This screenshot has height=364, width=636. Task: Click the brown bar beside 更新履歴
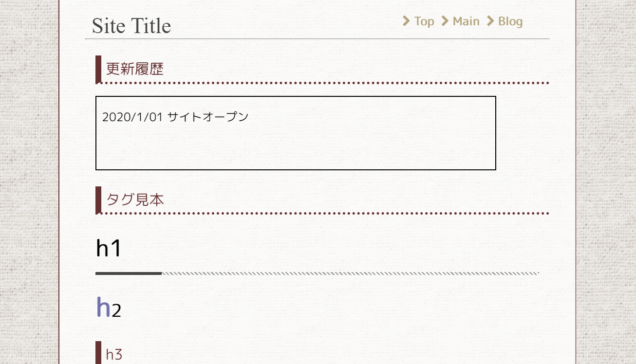(x=98, y=69)
